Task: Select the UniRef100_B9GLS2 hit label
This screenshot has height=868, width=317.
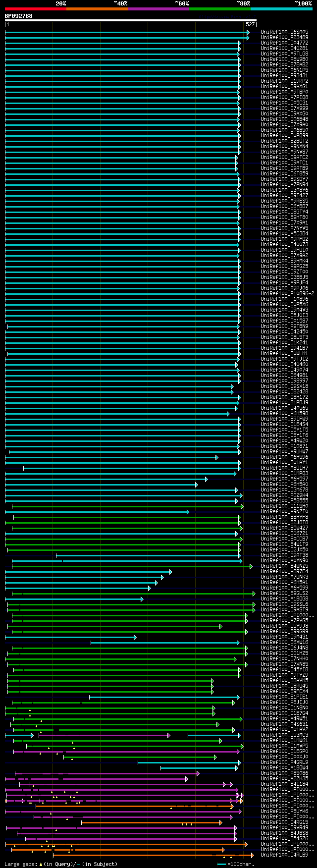Action: [x=284, y=594]
